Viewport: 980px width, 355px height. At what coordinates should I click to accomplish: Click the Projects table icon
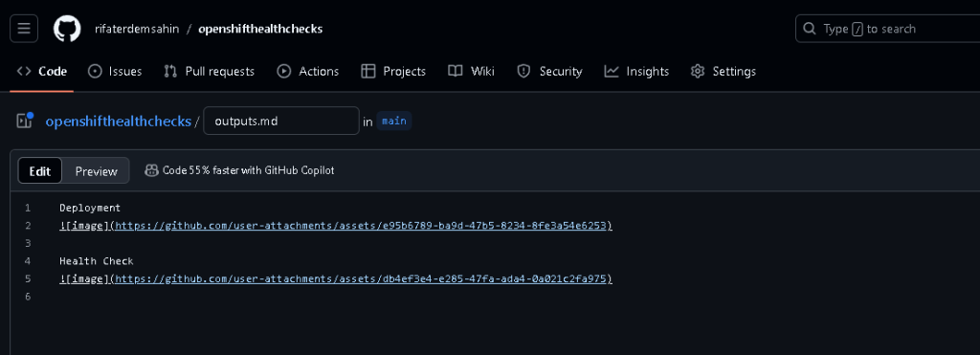368,71
